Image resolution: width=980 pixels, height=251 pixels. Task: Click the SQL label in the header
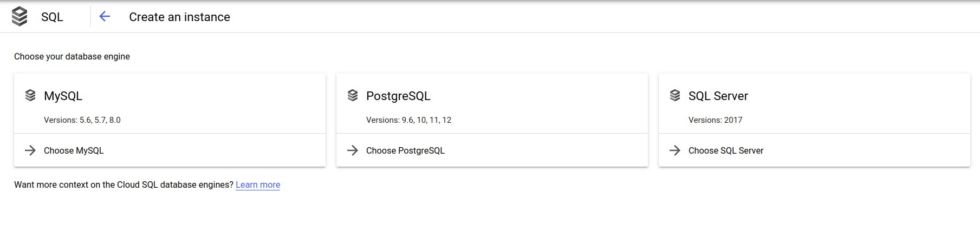click(52, 17)
